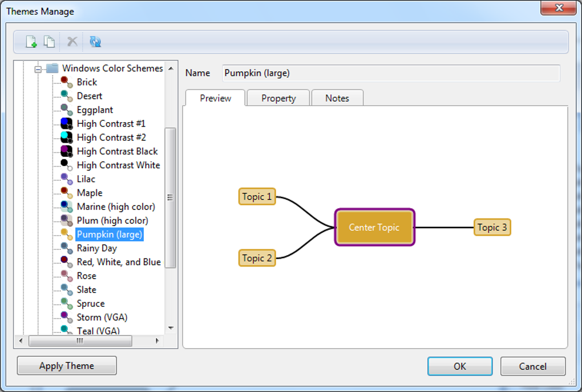This screenshot has width=582, height=392.
Task: Click the Eggplant theme color icon
Action: click(67, 110)
